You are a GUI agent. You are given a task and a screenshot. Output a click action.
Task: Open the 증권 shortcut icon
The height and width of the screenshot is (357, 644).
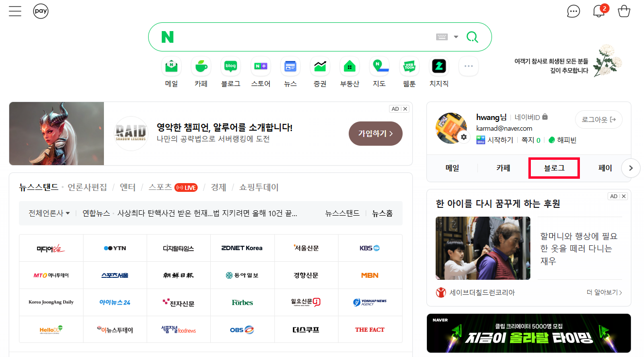(320, 67)
